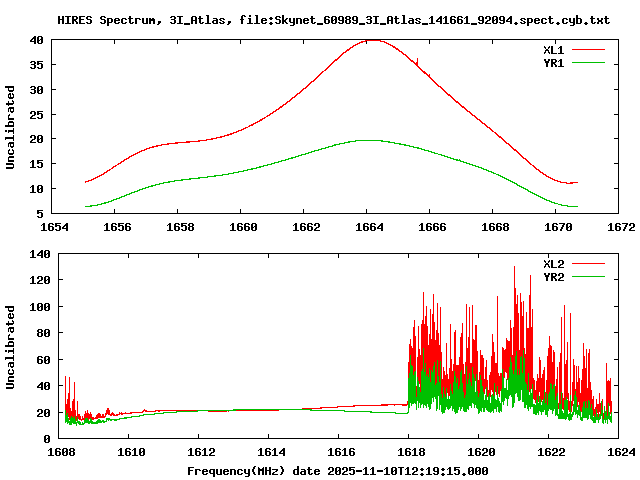Click the XL1 red legend line sample
640x480 pixels.
[x=590, y=49]
